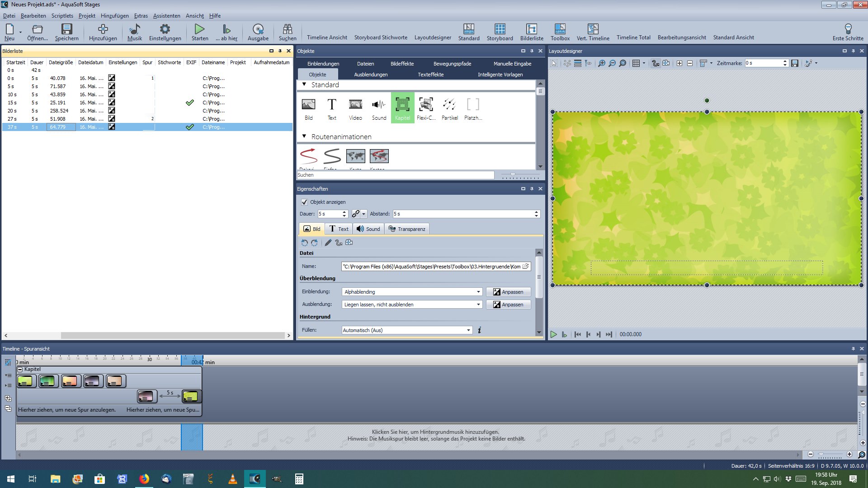
Task: Collapse the Routenanimationen section
Action: pyautogui.click(x=304, y=136)
